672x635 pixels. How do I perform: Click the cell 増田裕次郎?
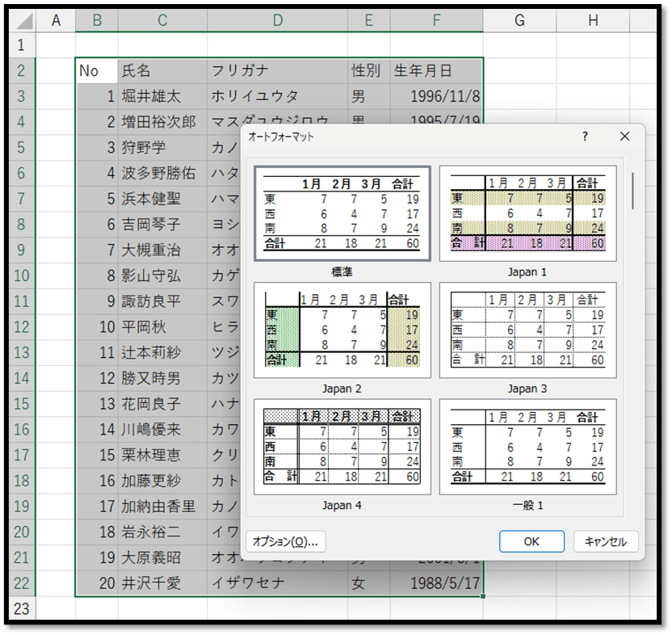click(162, 122)
